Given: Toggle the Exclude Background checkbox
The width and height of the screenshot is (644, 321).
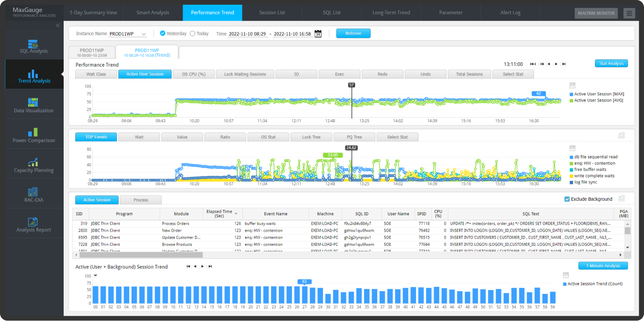Looking at the screenshot, I should (x=567, y=199).
